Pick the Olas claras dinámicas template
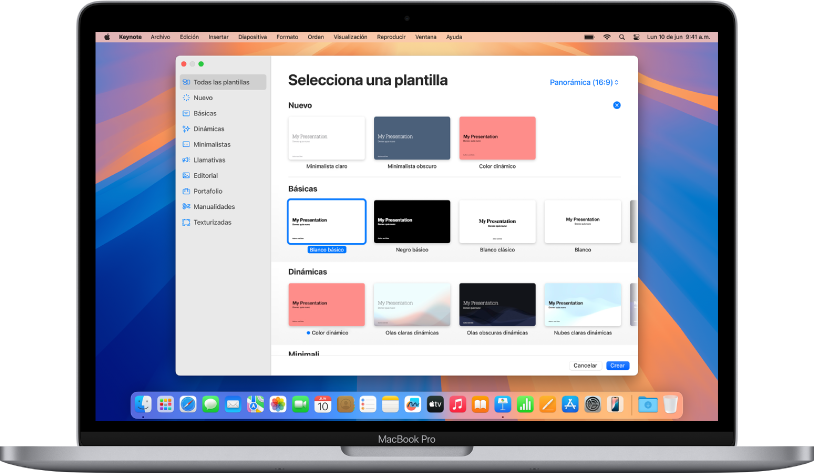Viewport: 814px width, 473px height. point(412,304)
